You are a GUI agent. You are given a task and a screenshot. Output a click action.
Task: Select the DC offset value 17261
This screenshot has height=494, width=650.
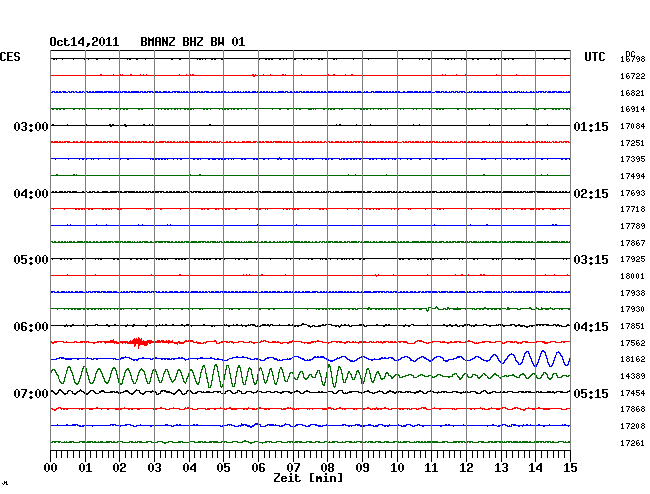click(633, 443)
